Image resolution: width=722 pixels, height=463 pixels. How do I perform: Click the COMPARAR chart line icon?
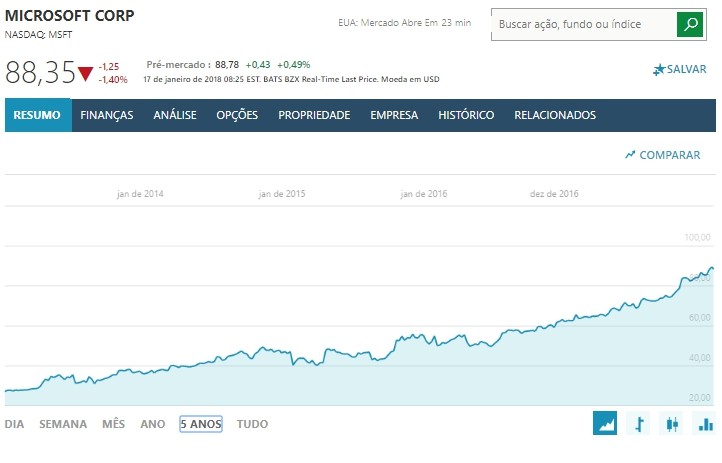coord(630,155)
